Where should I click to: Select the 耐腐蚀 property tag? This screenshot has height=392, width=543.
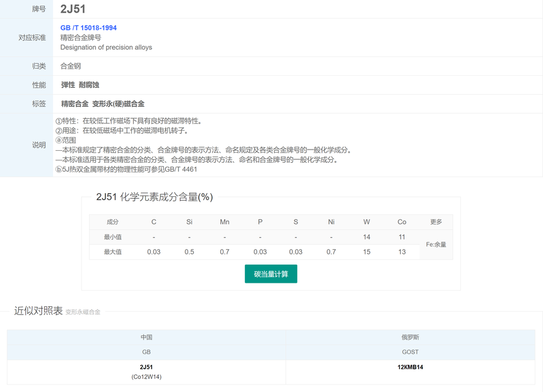point(89,85)
